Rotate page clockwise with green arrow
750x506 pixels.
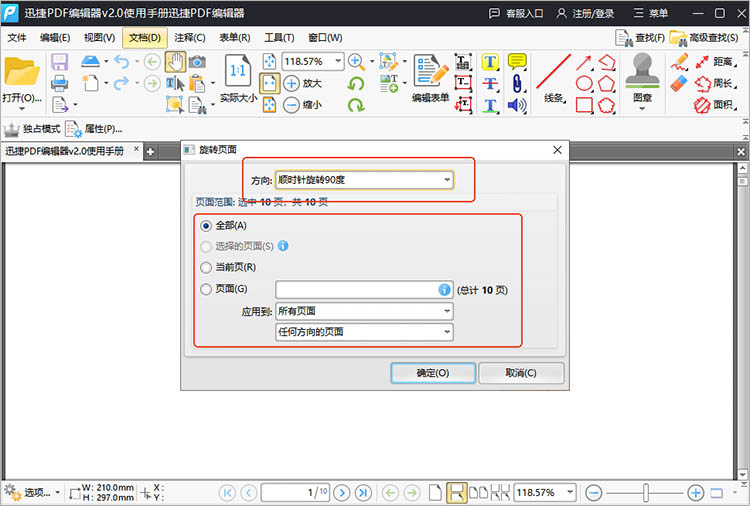(356, 105)
